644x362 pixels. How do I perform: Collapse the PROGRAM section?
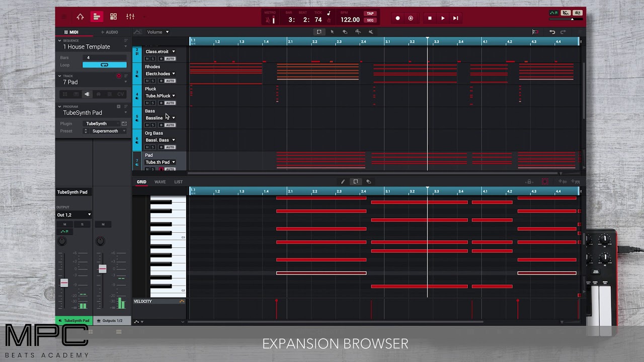point(59,107)
